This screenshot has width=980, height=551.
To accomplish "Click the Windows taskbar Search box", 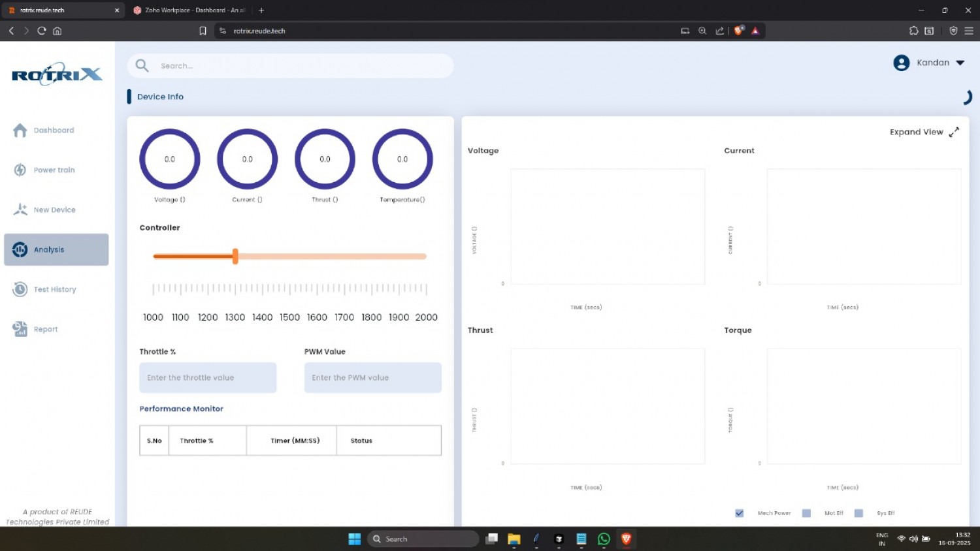I will click(x=423, y=539).
